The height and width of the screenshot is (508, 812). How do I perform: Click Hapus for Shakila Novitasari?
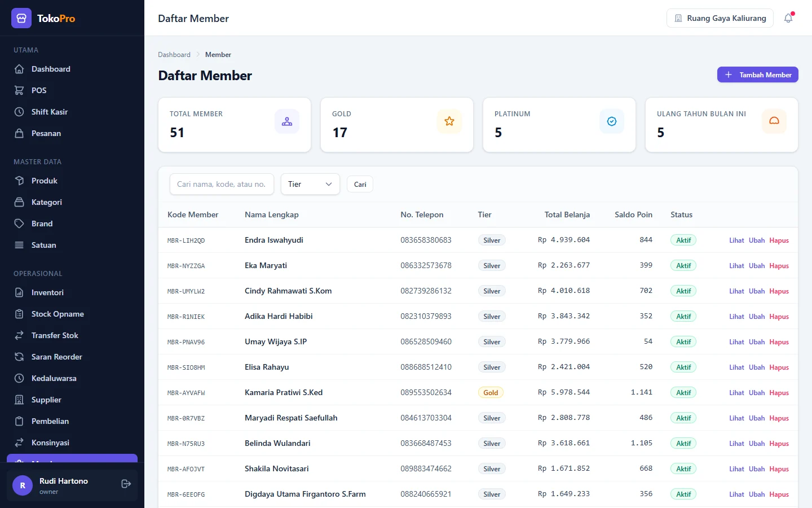(x=779, y=469)
